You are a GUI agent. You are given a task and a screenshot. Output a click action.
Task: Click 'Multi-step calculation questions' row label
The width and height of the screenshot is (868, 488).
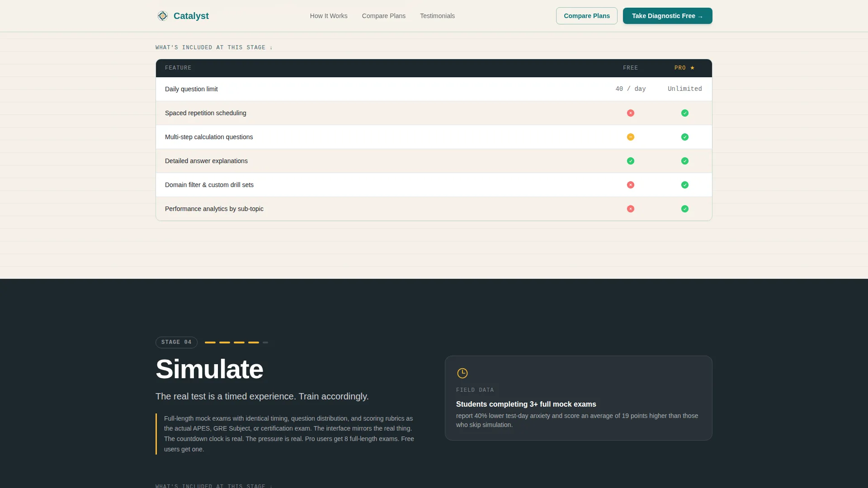coord(209,137)
